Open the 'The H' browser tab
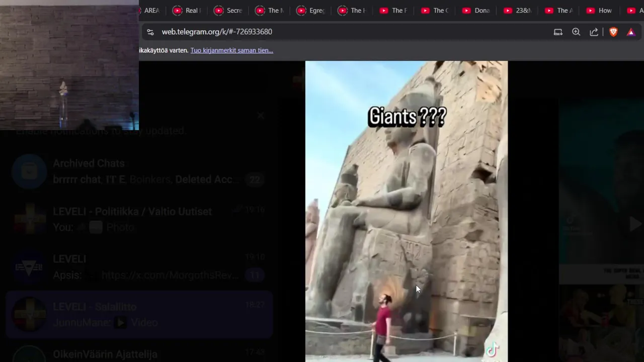 [x=352, y=10]
